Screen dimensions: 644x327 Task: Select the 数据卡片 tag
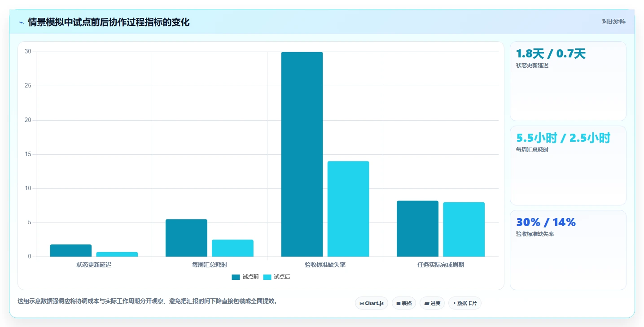pos(465,303)
